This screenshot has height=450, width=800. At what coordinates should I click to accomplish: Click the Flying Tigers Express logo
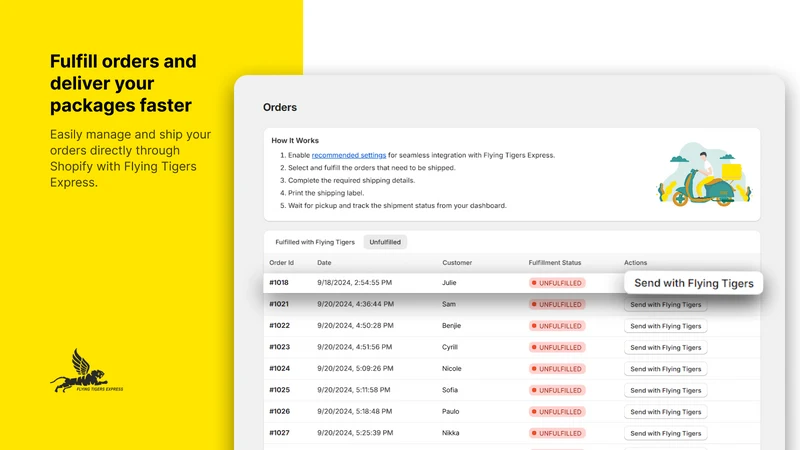click(x=87, y=371)
